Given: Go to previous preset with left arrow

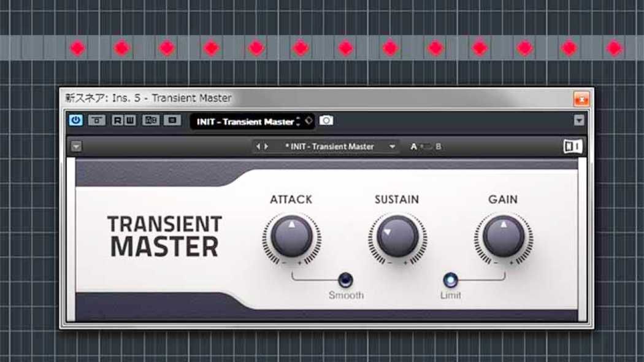Looking at the screenshot, I should click(258, 146).
